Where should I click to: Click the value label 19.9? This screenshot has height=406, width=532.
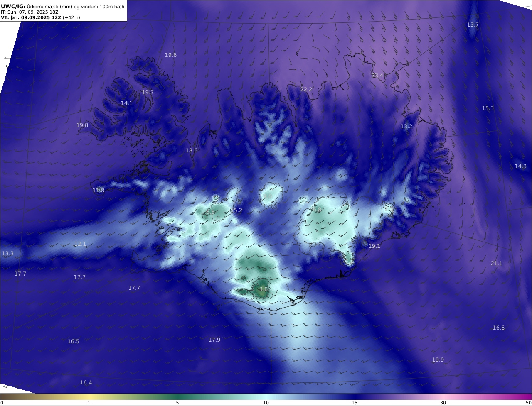pyautogui.click(x=438, y=360)
